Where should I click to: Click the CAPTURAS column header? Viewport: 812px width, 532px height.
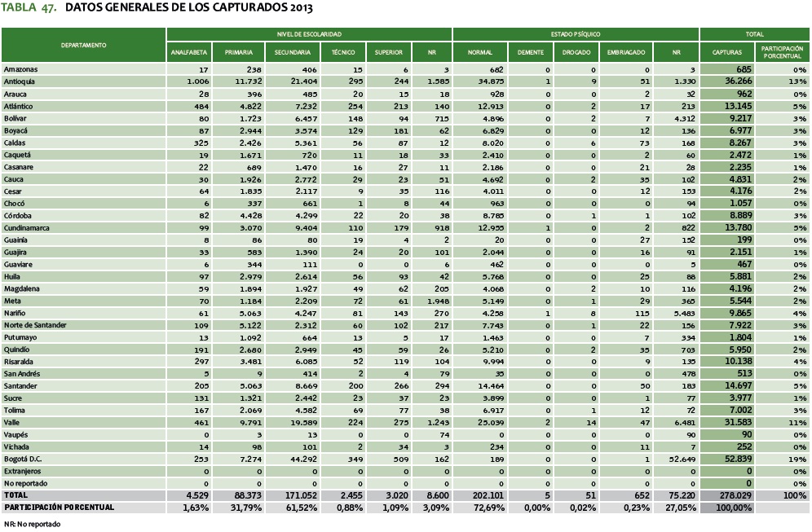coord(726,52)
